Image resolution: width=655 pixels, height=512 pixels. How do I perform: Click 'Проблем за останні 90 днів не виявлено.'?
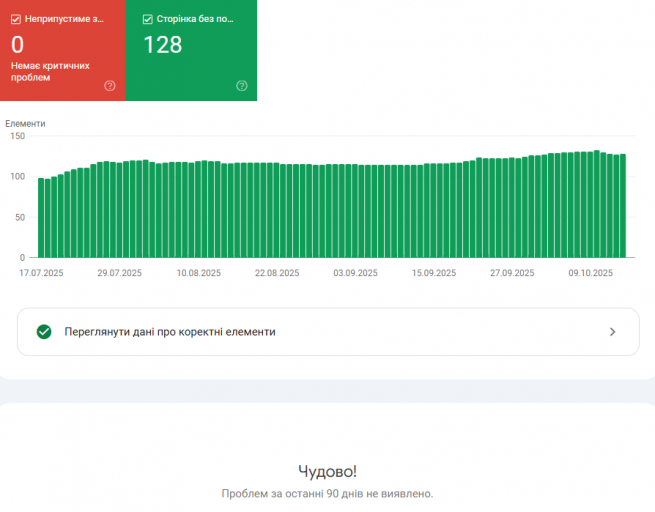pyautogui.click(x=328, y=494)
